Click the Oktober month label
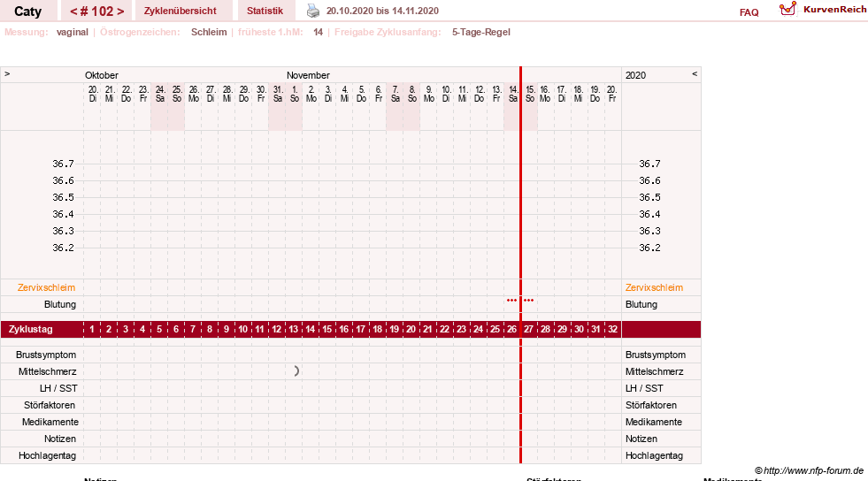 click(102, 75)
